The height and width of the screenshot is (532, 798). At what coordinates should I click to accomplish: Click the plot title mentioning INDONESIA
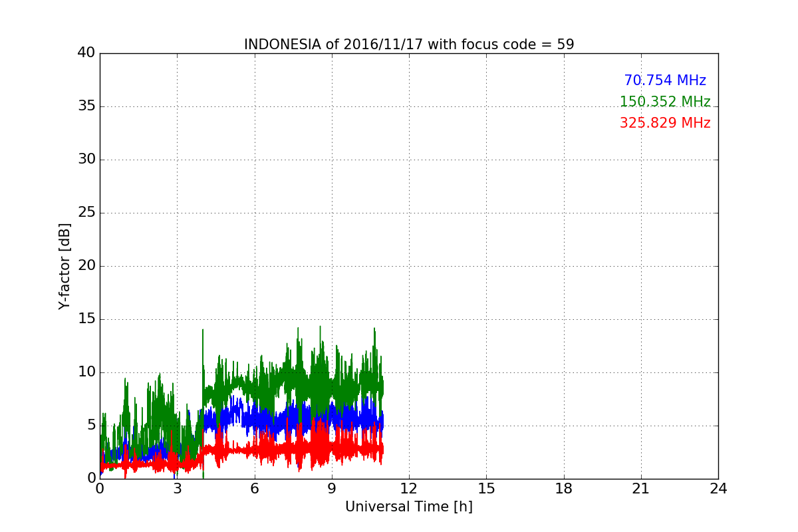pos(409,45)
